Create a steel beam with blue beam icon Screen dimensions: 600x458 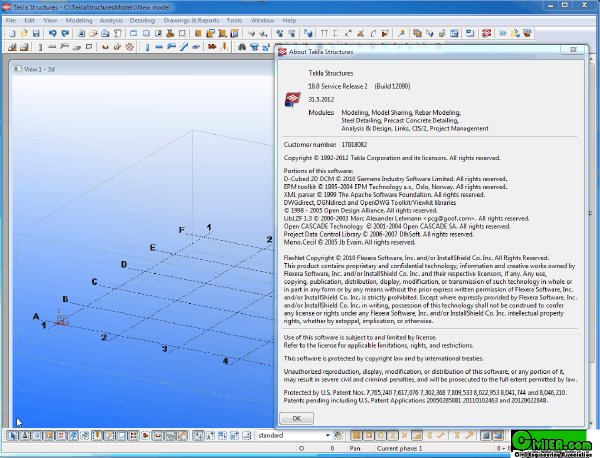tap(159, 47)
